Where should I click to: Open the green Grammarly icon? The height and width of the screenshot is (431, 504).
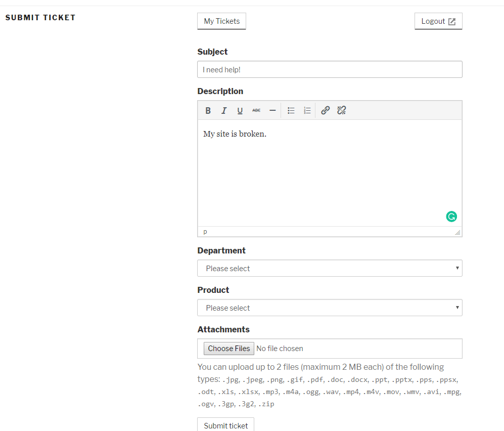tap(451, 217)
